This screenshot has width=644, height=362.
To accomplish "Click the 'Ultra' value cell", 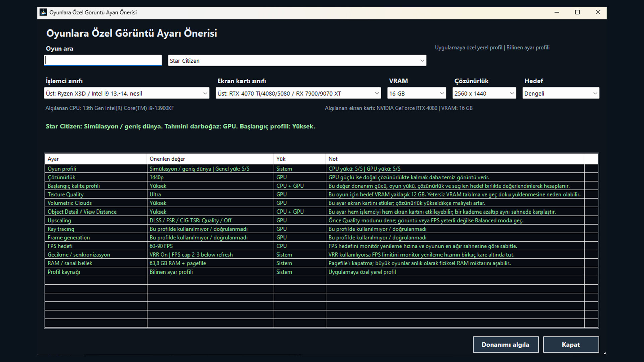I will tap(210, 194).
